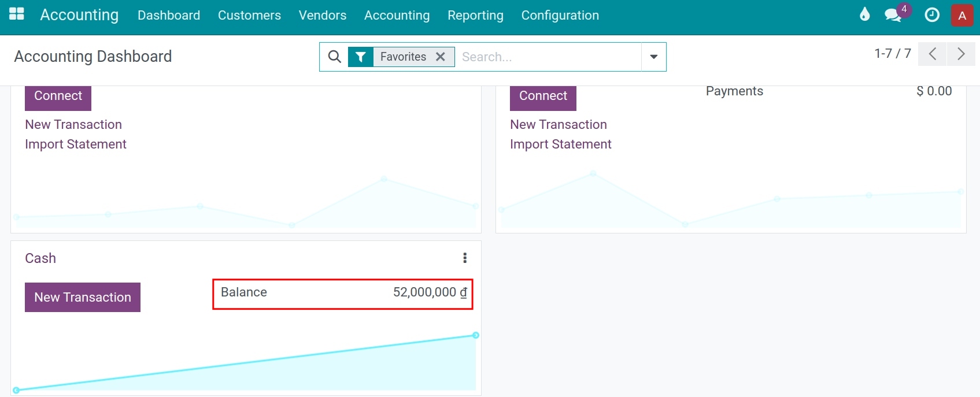Go to previous page arrow
The image size is (980, 397).
tap(932, 54)
